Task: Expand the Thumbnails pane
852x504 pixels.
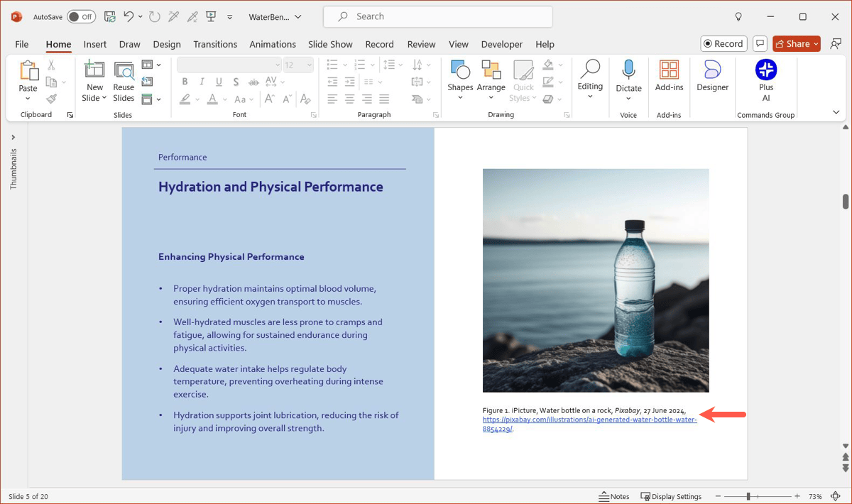Action: (x=13, y=137)
